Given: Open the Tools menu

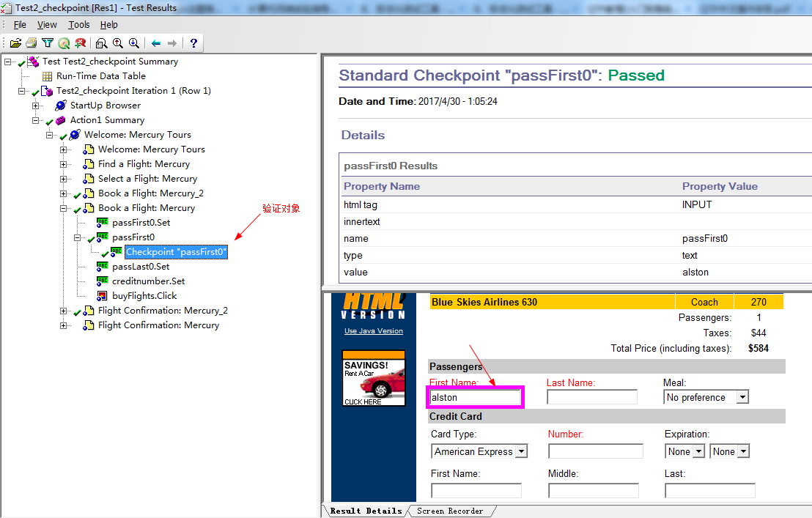Looking at the screenshot, I should pos(79,25).
